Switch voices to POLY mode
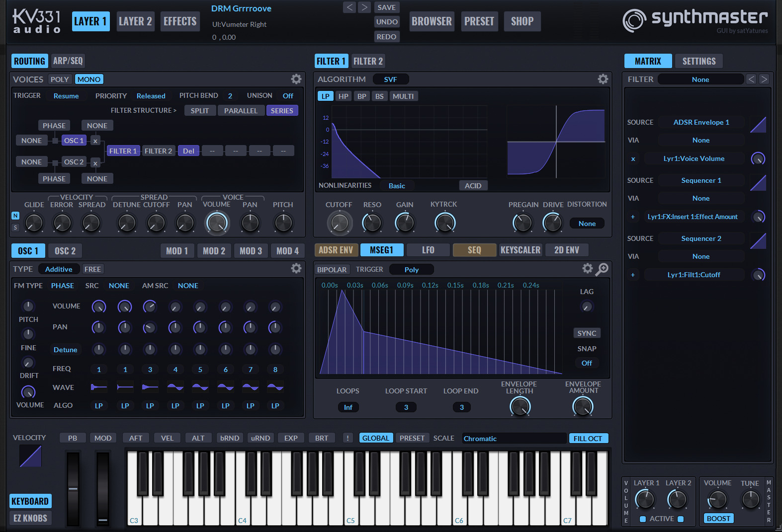Image resolution: width=782 pixels, height=532 pixels. click(60, 79)
